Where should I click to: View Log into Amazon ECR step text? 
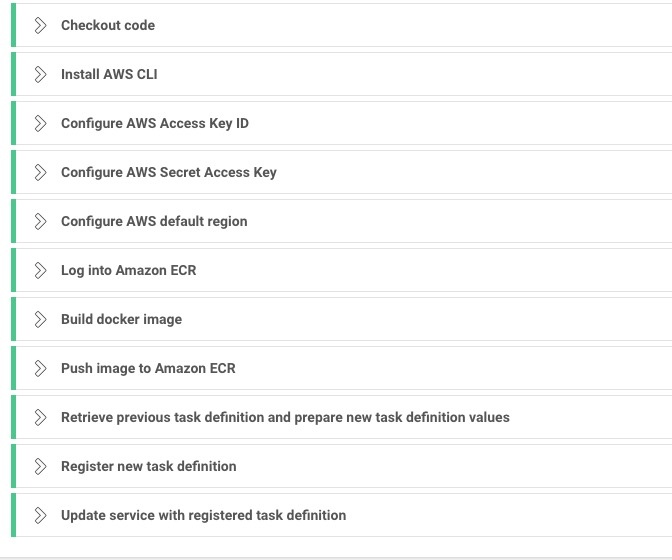pyautogui.click(x=129, y=270)
